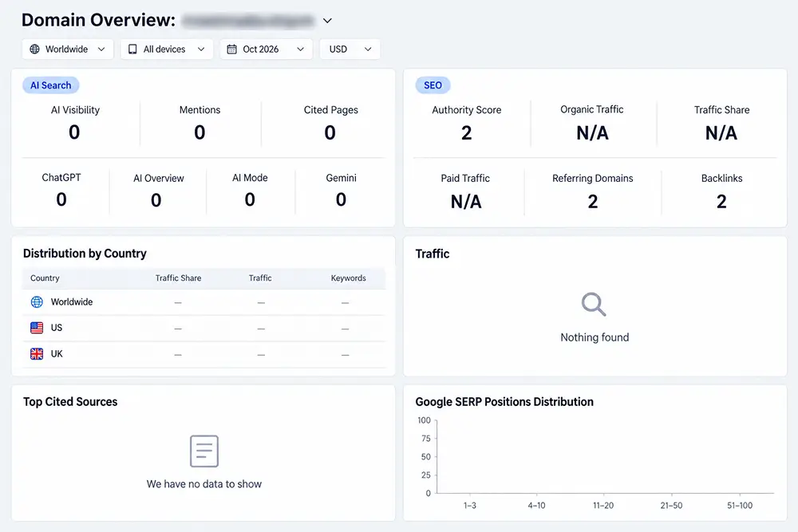
Task: Click the Referring Domains value 2
Action: [593, 202]
